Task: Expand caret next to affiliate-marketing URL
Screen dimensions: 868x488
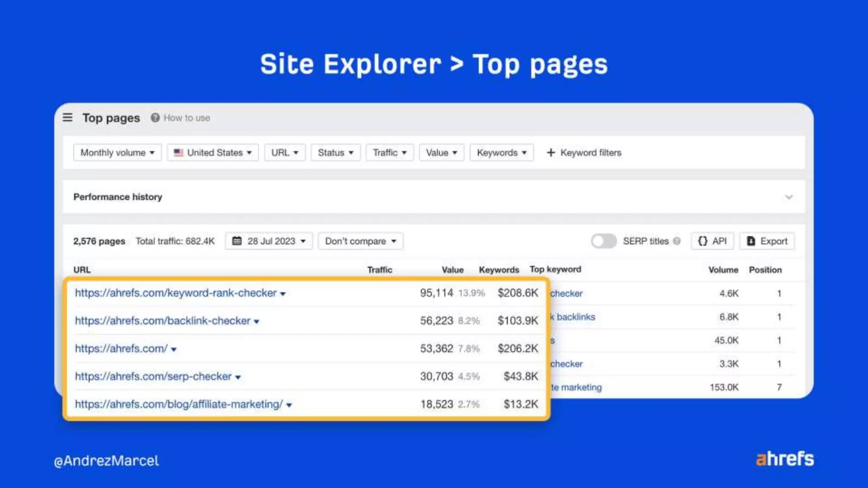Action: point(289,405)
